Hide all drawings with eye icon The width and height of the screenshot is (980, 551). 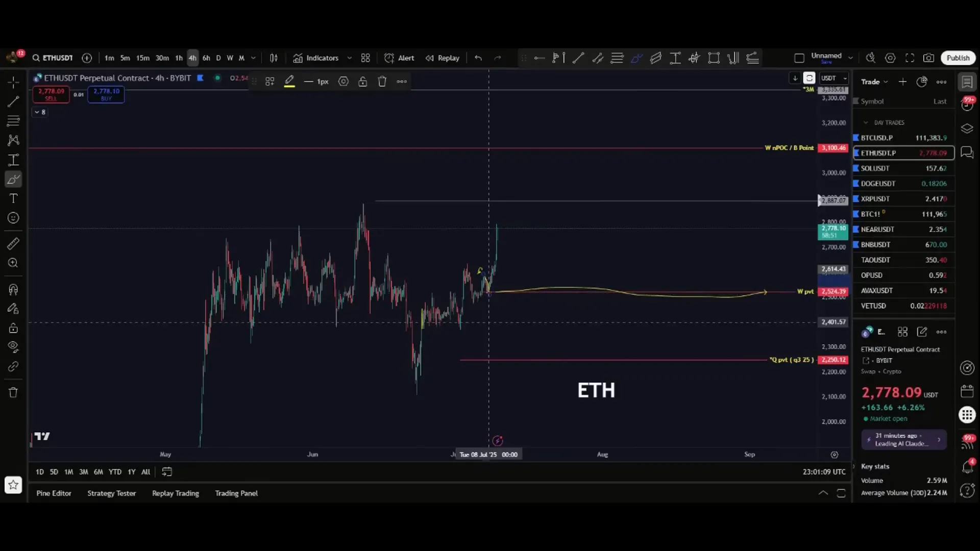coord(13,347)
